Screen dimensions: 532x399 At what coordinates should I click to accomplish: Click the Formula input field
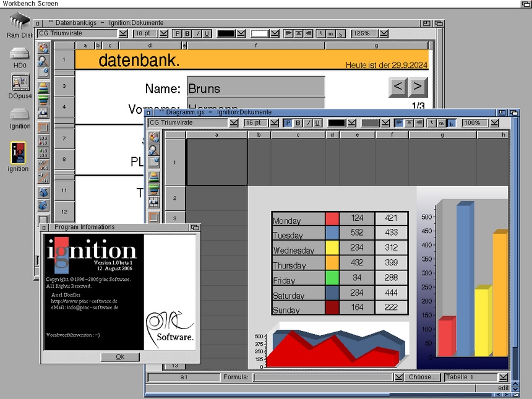coord(323,377)
